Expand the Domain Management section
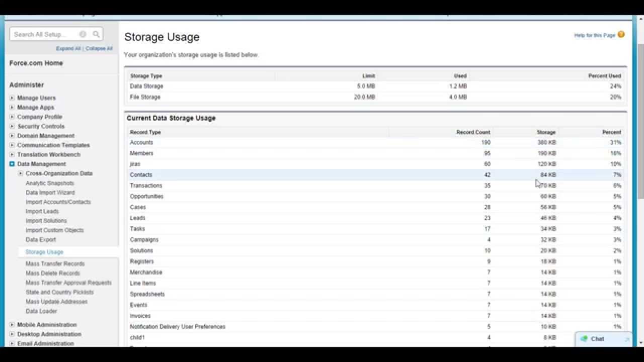This screenshot has width=644, height=362. 12,136
